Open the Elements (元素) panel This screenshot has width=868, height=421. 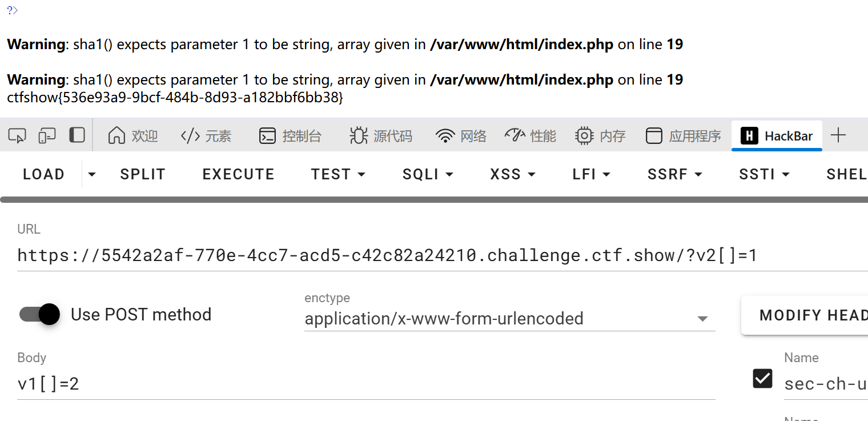[206, 136]
